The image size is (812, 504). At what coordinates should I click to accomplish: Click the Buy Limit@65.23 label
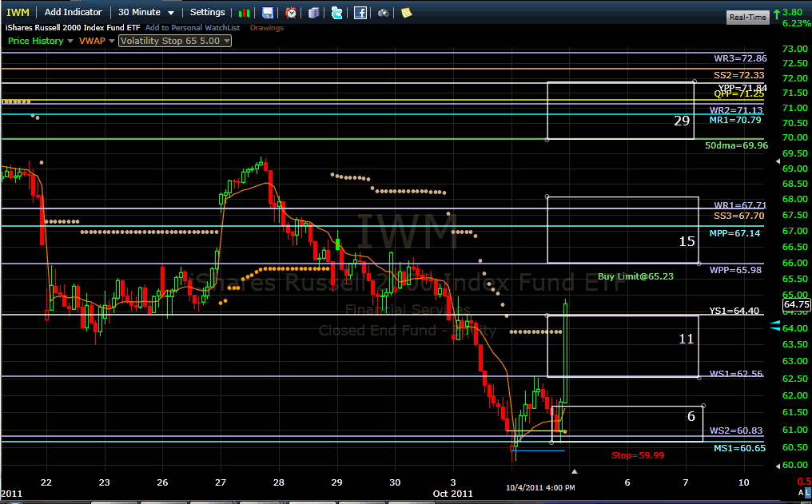[636, 276]
